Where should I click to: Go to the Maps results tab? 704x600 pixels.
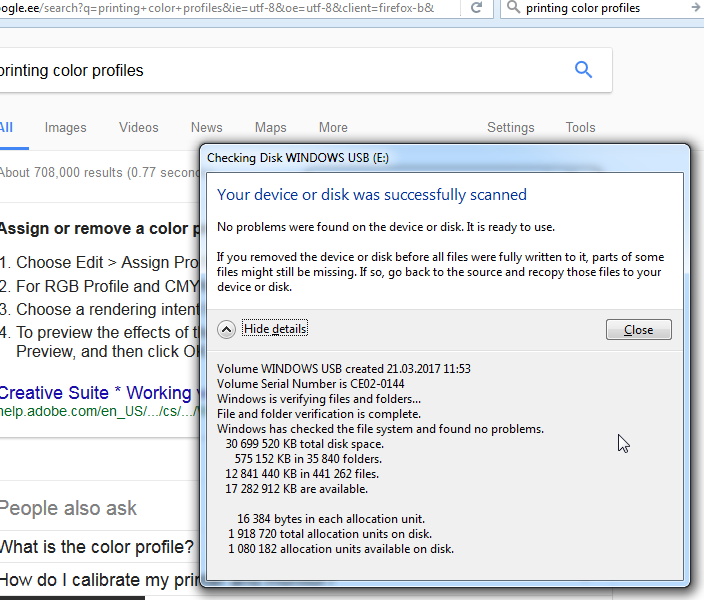tap(270, 127)
